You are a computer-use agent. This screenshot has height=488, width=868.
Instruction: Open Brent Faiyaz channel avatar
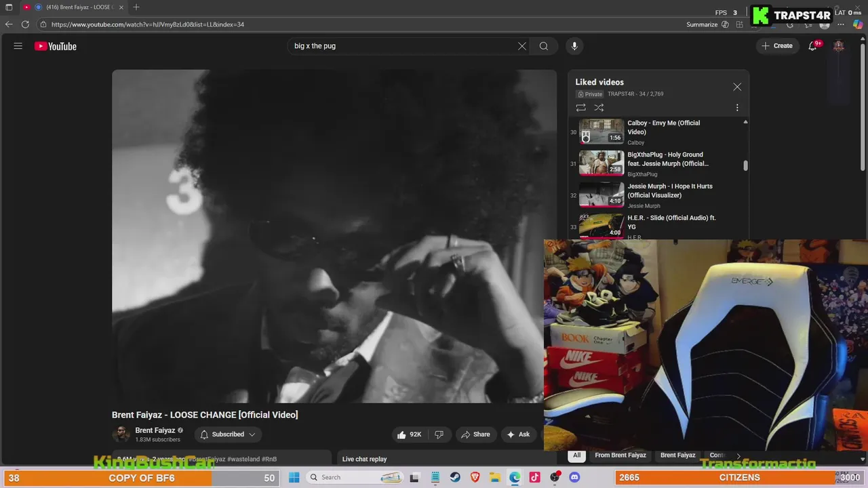(121, 434)
